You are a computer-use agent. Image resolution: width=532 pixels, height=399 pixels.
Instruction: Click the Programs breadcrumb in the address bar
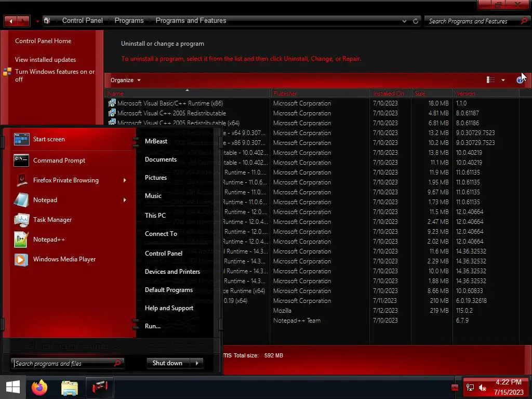coord(129,21)
